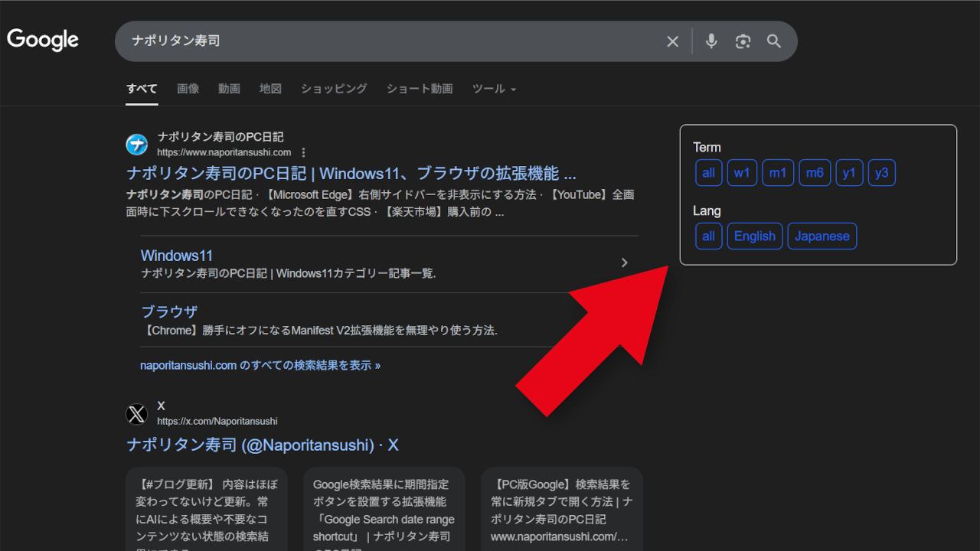Open search by image camera icon
Viewport: 980px width, 551px height.
743,41
